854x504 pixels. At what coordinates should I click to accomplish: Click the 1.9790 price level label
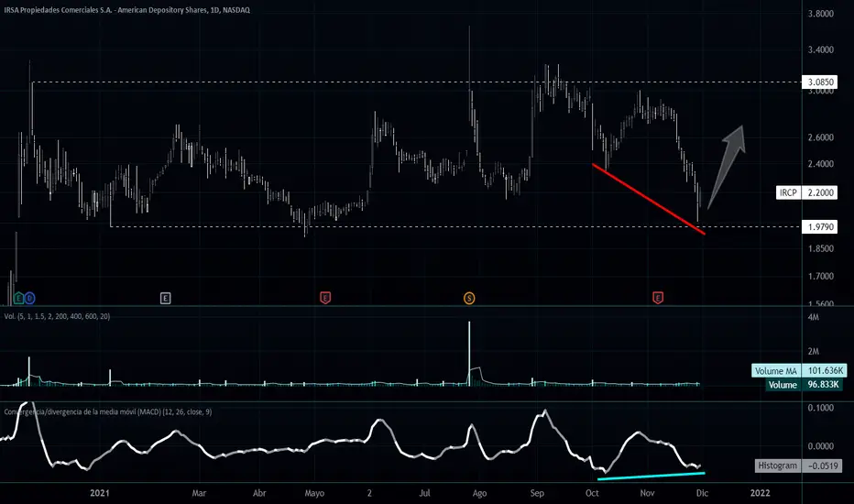818,226
